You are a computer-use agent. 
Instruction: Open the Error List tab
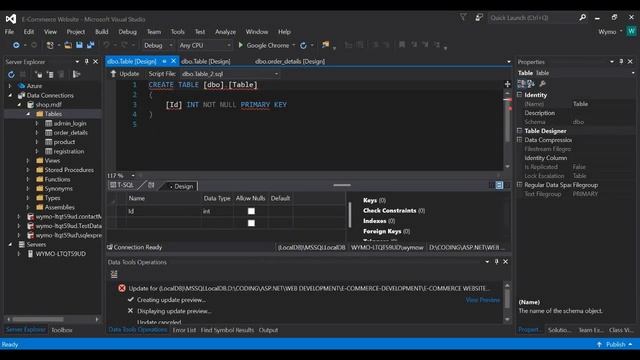coord(184,330)
